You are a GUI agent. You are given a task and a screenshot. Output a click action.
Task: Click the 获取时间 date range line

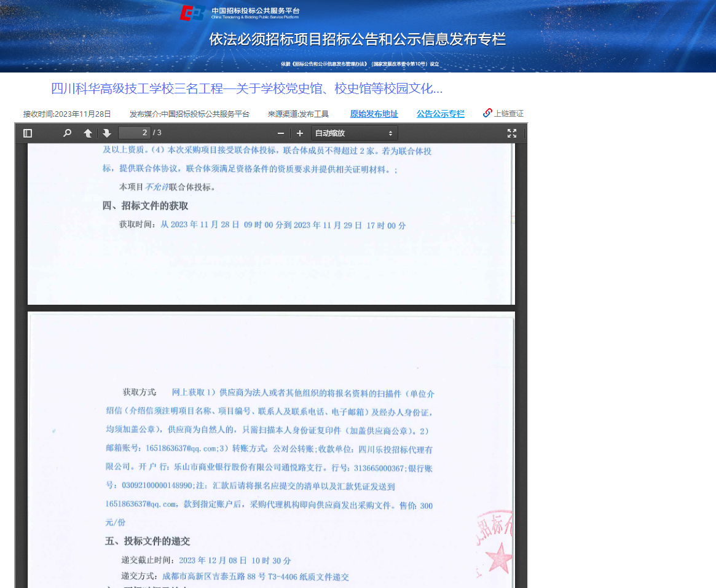click(x=262, y=225)
